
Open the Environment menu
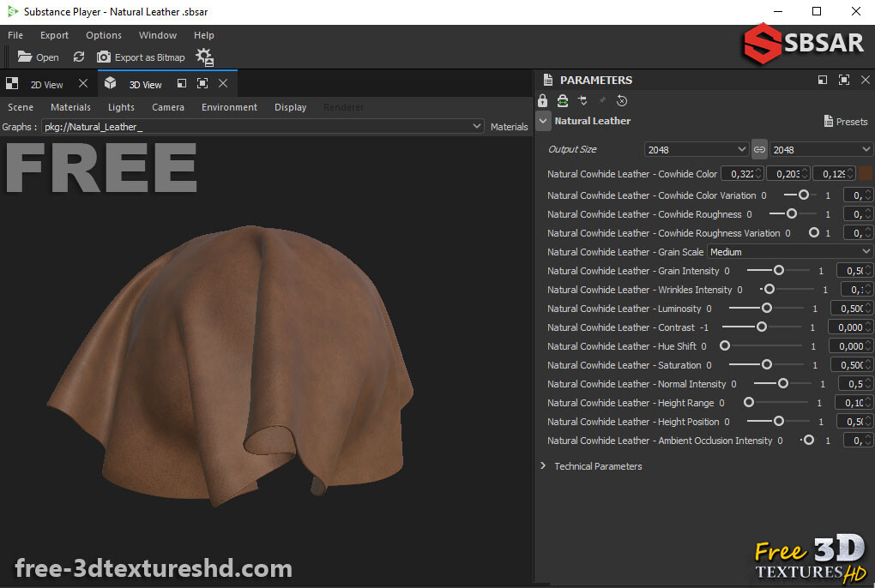(x=229, y=107)
